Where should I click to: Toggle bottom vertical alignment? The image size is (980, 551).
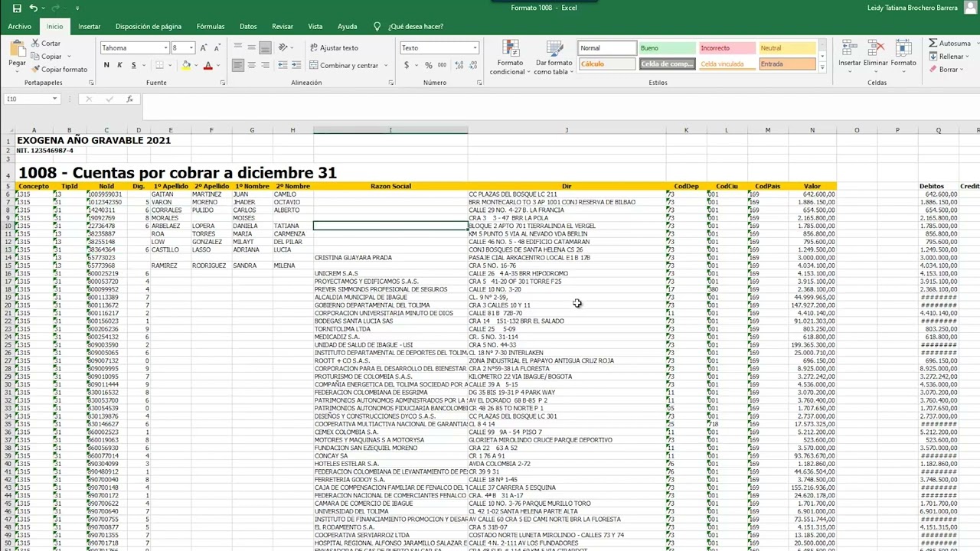[264, 47]
